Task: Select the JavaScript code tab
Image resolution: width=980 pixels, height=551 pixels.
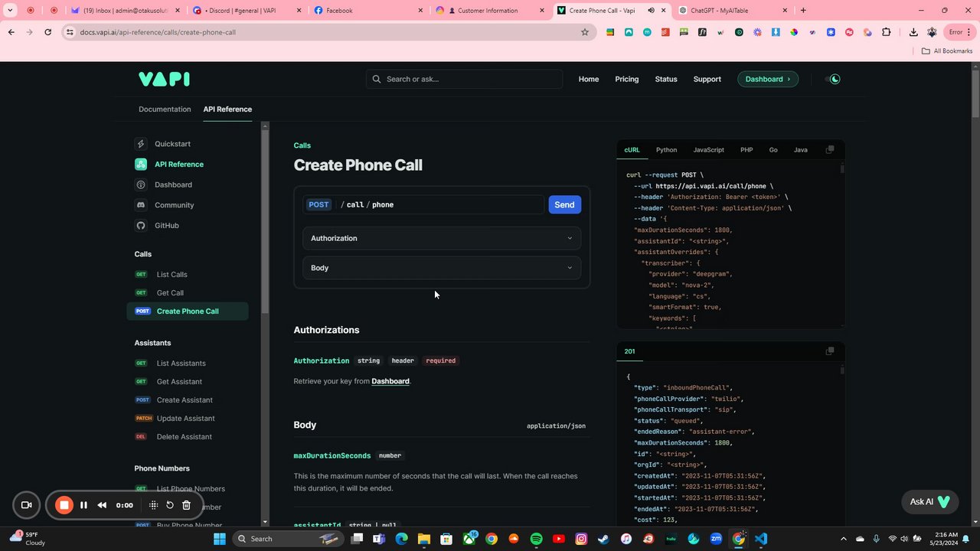Action: pyautogui.click(x=708, y=150)
